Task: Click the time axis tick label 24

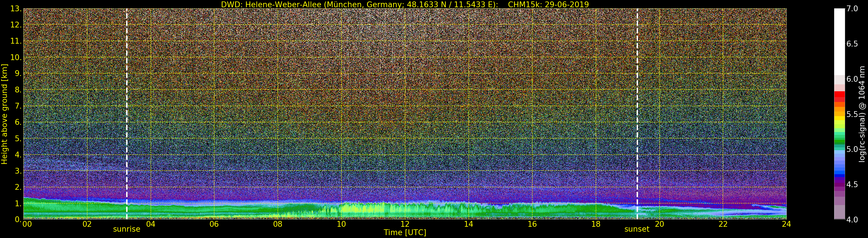Action: click(786, 224)
